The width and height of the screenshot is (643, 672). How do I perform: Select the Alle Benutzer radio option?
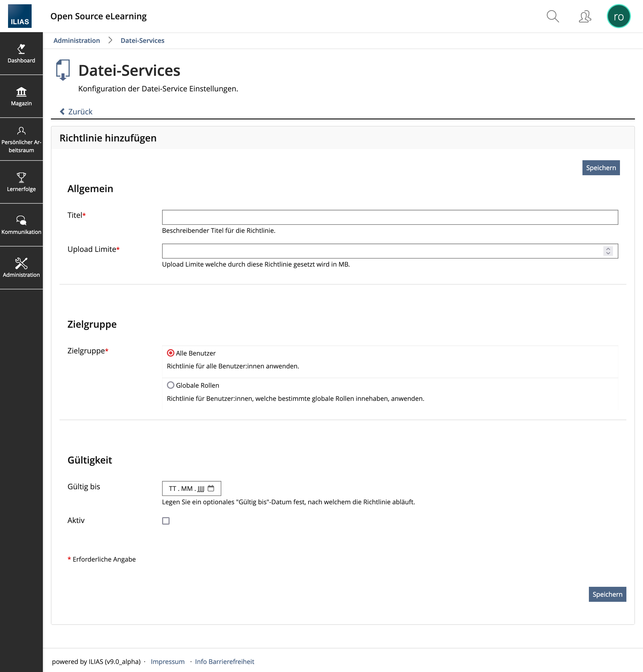(x=170, y=353)
